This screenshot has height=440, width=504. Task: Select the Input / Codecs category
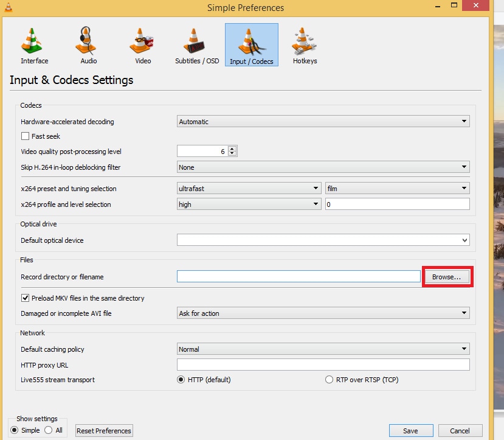click(x=251, y=44)
